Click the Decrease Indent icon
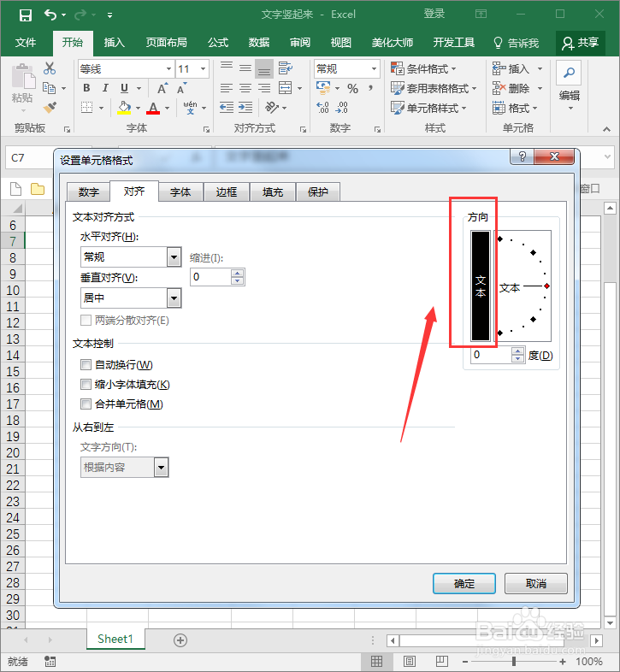 coord(227,107)
